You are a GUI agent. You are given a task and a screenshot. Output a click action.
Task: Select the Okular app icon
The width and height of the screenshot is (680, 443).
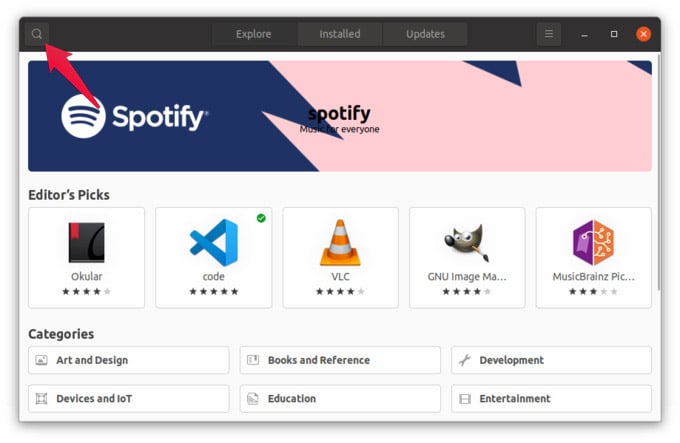87,242
